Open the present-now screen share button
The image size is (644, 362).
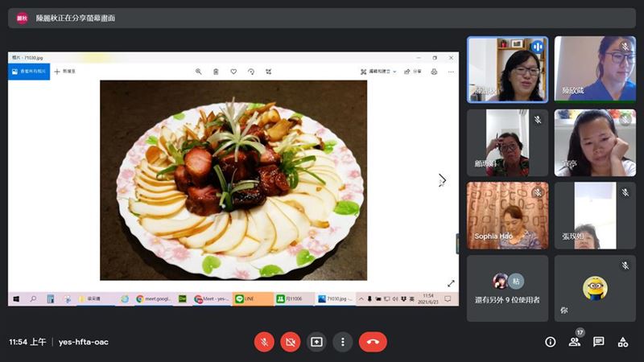pos(316,342)
